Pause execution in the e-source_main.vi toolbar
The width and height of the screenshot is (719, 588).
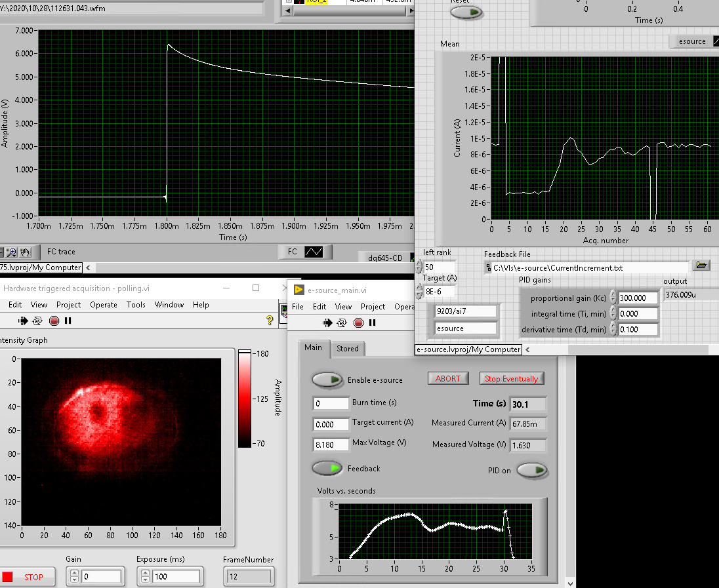[x=373, y=323]
